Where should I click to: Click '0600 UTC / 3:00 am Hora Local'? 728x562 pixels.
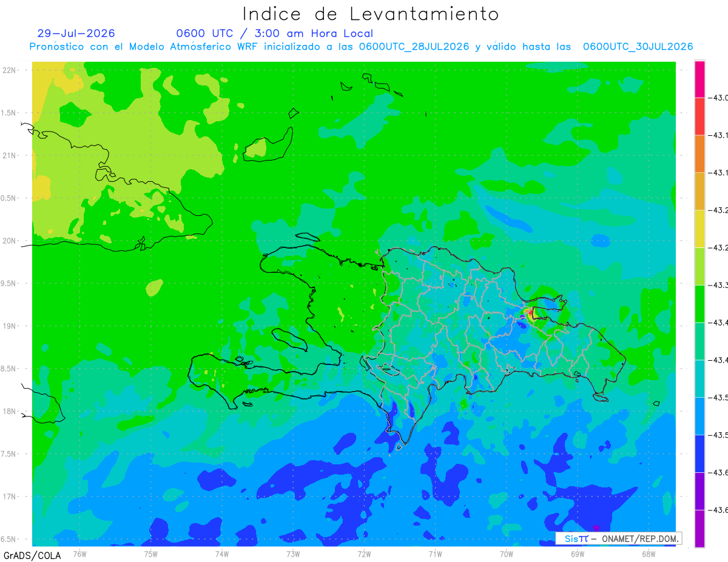tap(275, 33)
